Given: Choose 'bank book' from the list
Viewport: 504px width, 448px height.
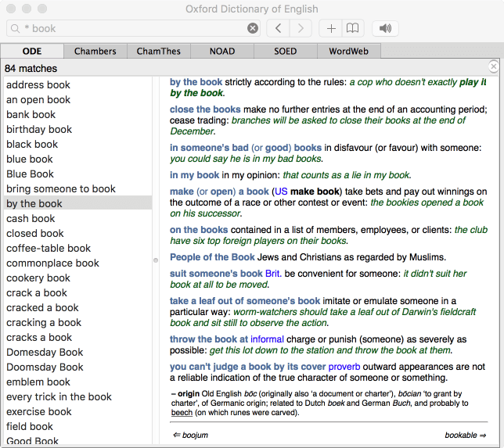Looking at the screenshot, I should [77, 114].
